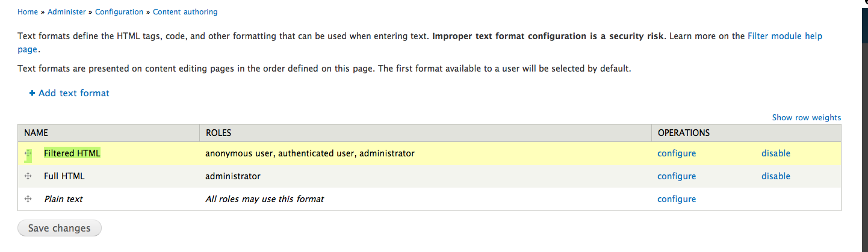
Task: Click drag handle for Plain text row
Action: click(x=28, y=199)
